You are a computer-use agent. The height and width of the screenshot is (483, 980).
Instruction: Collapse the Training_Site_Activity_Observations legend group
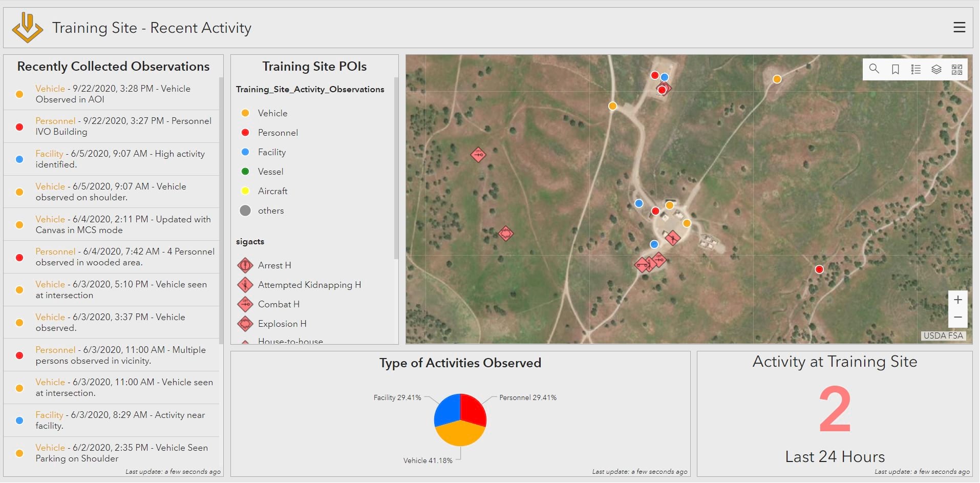pos(310,89)
